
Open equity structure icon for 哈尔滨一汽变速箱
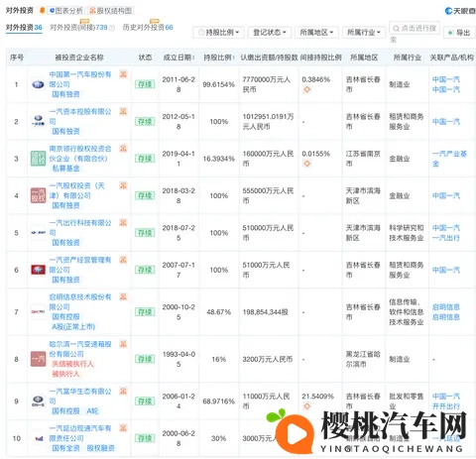123,344
